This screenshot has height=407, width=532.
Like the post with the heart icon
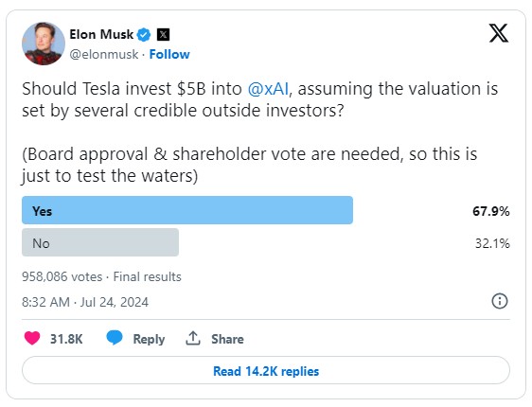(x=32, y=338)
